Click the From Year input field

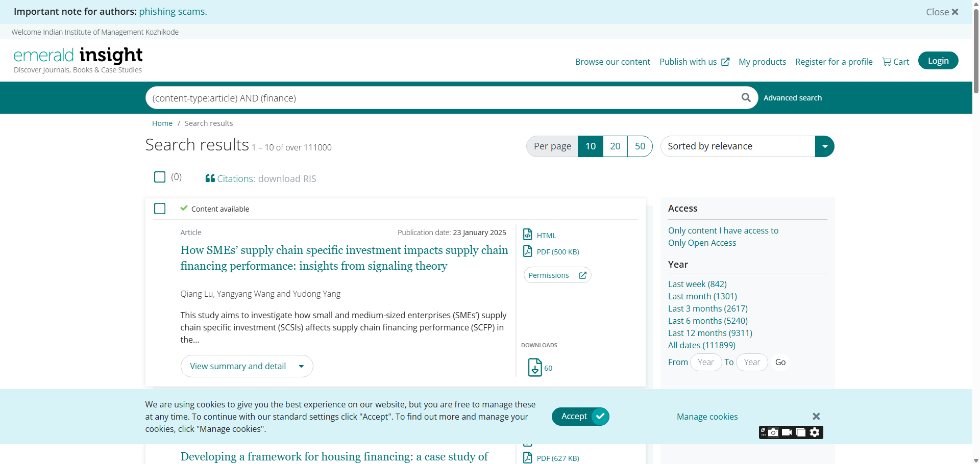(706, 362)
